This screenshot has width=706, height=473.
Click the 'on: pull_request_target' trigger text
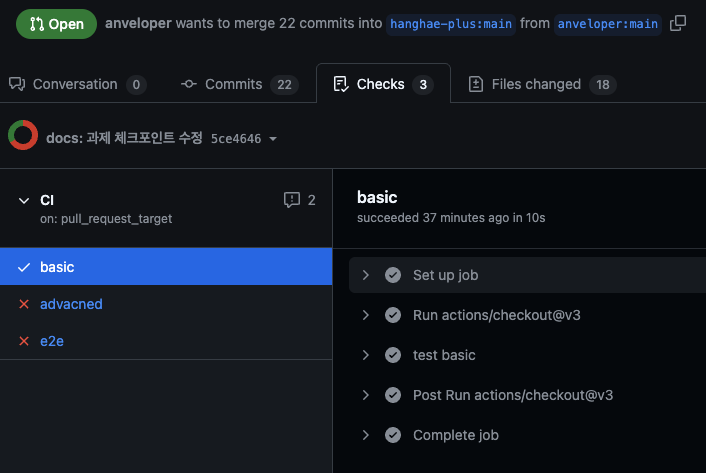[x=106, y=219]
